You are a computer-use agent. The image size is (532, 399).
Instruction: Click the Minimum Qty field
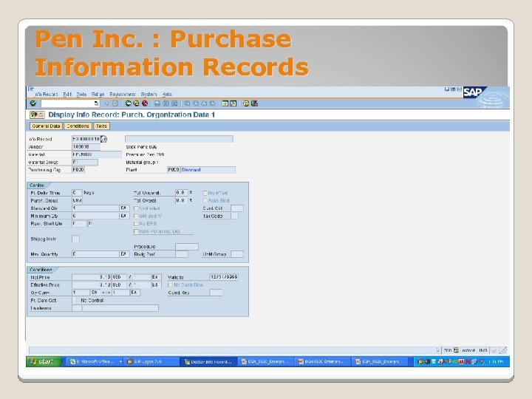coord(95,216)
